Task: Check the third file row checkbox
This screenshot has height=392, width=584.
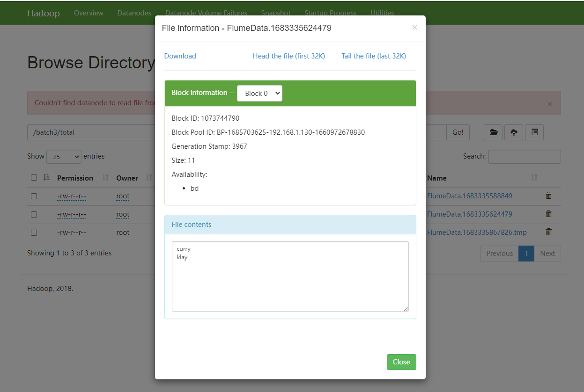Action: [x=34, y=232]
